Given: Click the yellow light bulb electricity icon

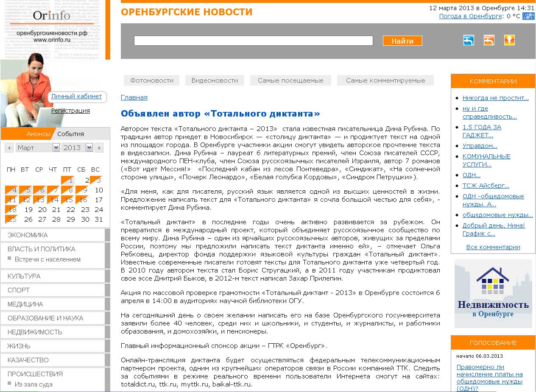Looking at the screenshot, I should click(x=509, y=40).
